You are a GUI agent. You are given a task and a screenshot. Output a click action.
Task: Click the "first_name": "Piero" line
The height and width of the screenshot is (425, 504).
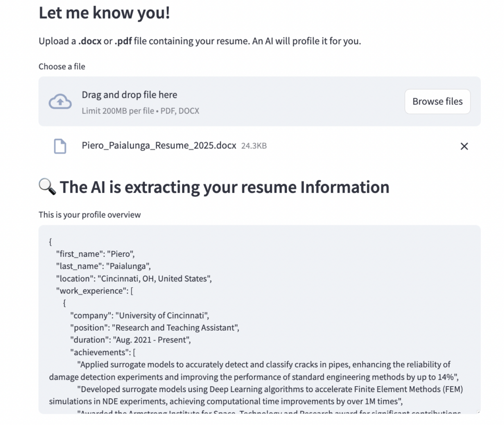(x=95, y=254)
